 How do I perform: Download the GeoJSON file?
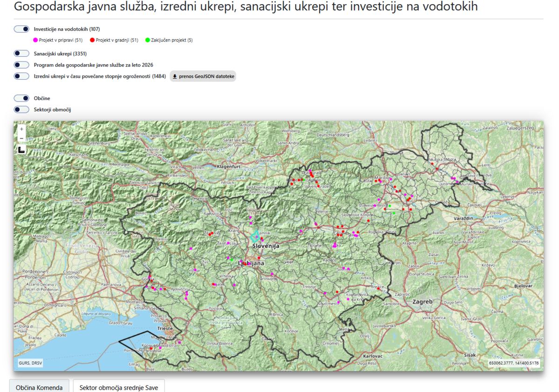[x=203, y=76]
